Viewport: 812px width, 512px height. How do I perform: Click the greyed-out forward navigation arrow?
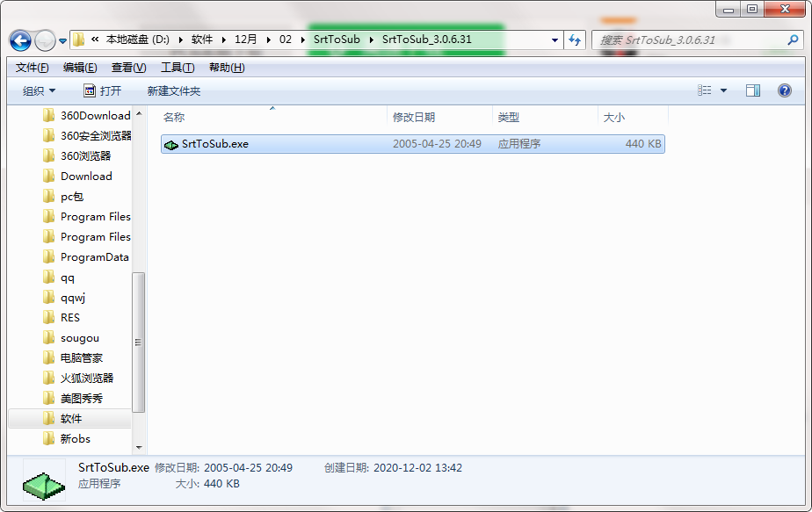(x=45, y=40)
